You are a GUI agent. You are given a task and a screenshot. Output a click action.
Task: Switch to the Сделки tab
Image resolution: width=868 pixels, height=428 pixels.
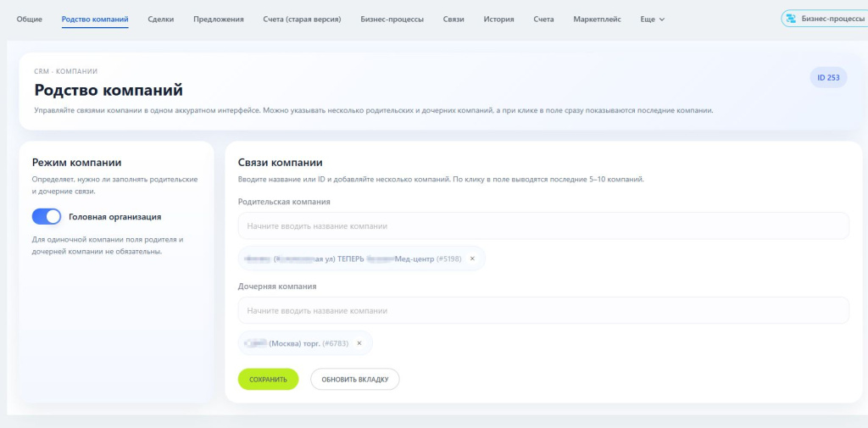(x=161, y=19)
